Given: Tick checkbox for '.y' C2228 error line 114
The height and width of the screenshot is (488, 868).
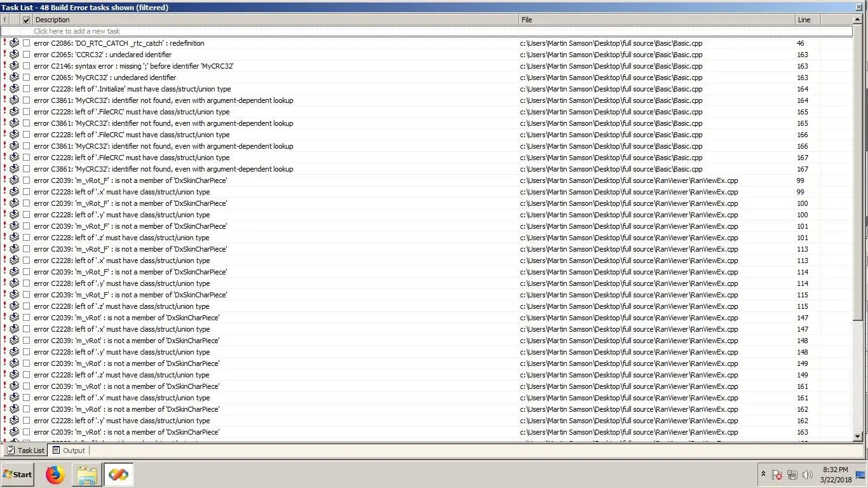Looking at the screenshot, I should (x=26, y=283).
